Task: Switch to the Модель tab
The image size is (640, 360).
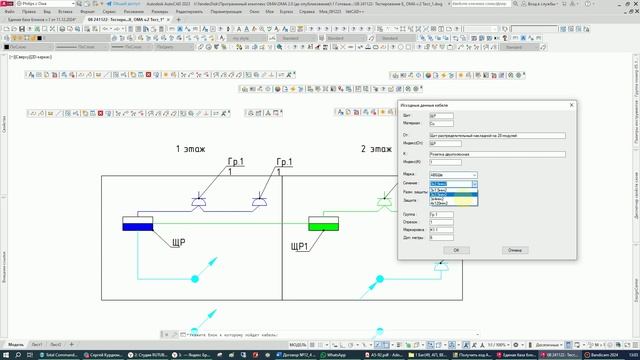Action: click(x=16, y=344)
